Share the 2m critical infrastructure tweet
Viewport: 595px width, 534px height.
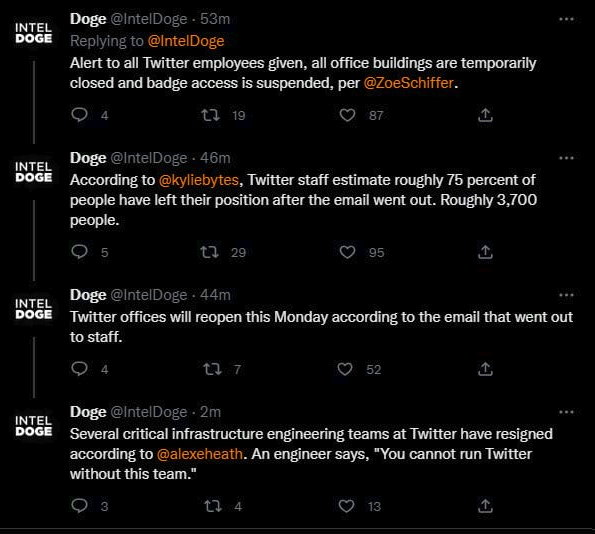(x=485, y=506)
